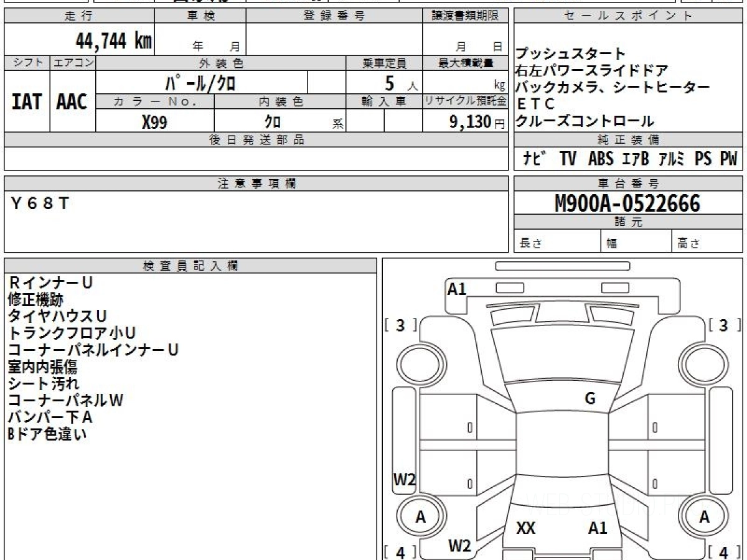This screenshot has height=560, width=747.
Task: Click the プッシュスタート sales point line
Action: pyautogui.click(x=570, y=54)
